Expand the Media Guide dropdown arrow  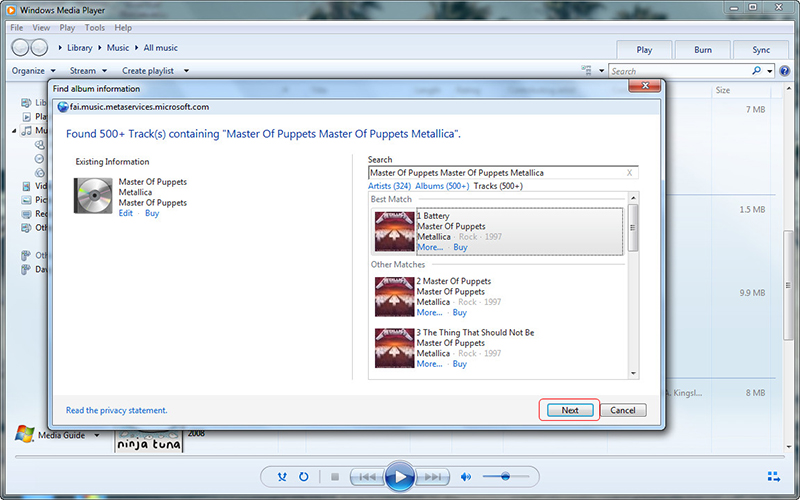pyautogui.click(x=96, y=435)
